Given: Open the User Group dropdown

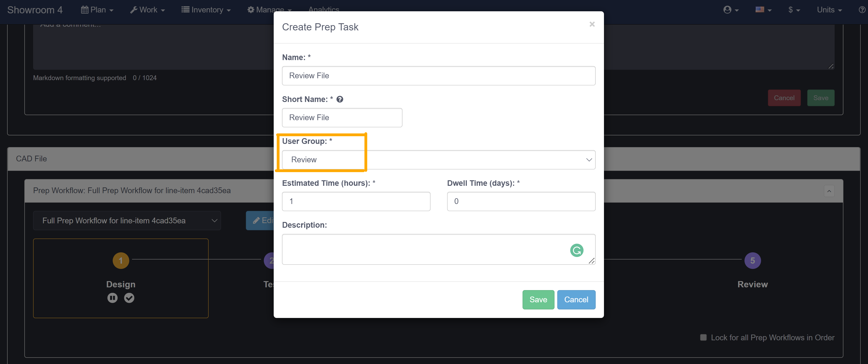Looking at the screenshot, I should coord(438,160).
